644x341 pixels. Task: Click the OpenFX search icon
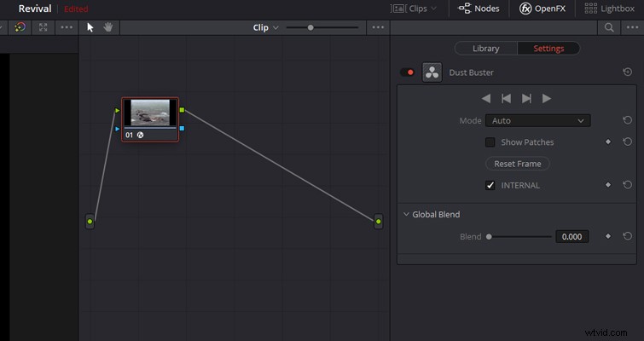tap(609, 27)
